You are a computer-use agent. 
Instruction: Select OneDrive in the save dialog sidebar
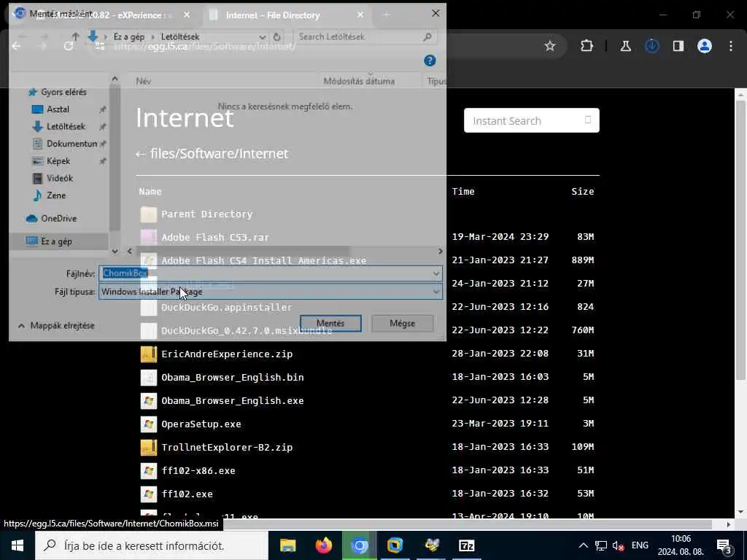[58, 218]
